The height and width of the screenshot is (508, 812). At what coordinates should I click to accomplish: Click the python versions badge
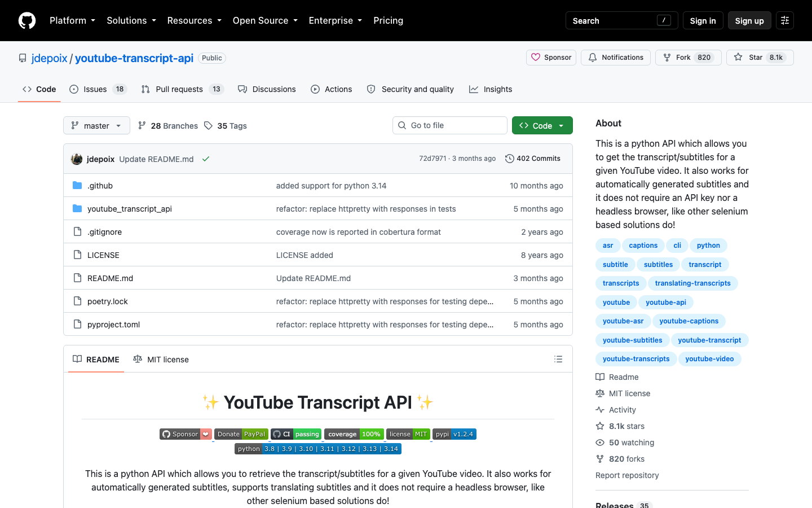tap(318, 449)
